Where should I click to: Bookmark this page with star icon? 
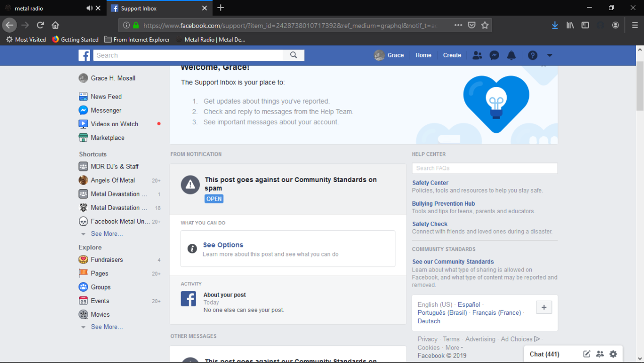click(485, 25)
